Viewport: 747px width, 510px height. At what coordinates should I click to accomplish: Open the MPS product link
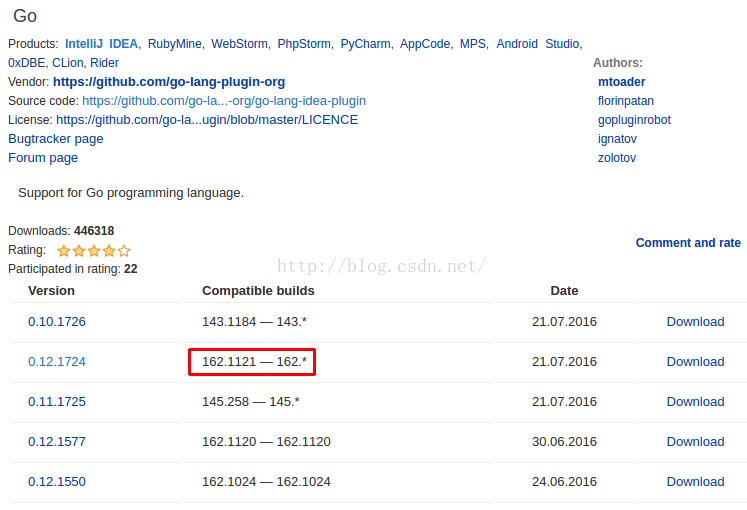pyautogui.click(x=473, y=44)
